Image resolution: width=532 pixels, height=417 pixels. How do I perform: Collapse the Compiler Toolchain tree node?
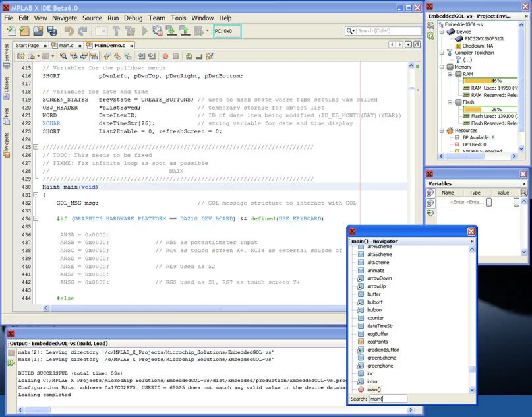tap(442, 53)
